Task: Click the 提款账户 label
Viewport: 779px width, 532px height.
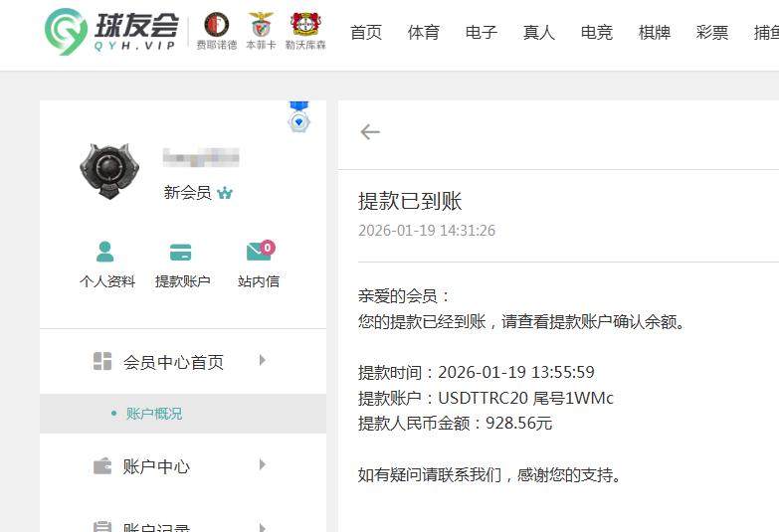Action: pos(183,281)
